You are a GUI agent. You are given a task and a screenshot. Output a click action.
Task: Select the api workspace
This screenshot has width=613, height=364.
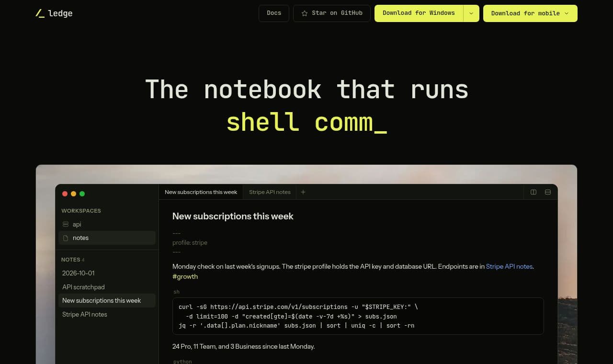pos(107,224)
